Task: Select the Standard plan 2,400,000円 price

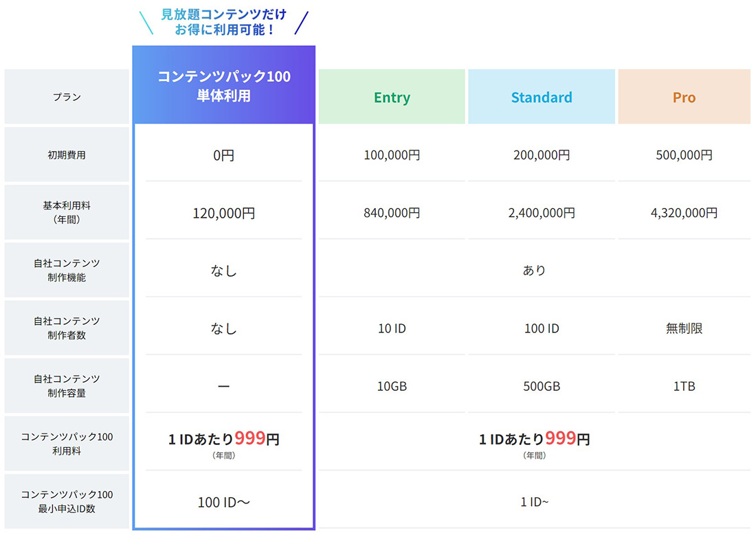Action: (542, 213)
